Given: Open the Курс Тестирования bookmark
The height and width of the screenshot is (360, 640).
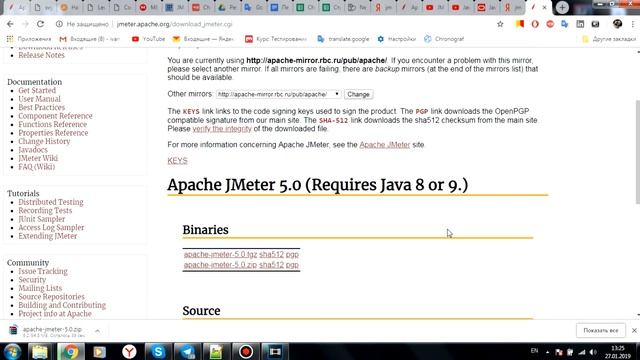Looking at the screenshot, I should pos(276,39).
